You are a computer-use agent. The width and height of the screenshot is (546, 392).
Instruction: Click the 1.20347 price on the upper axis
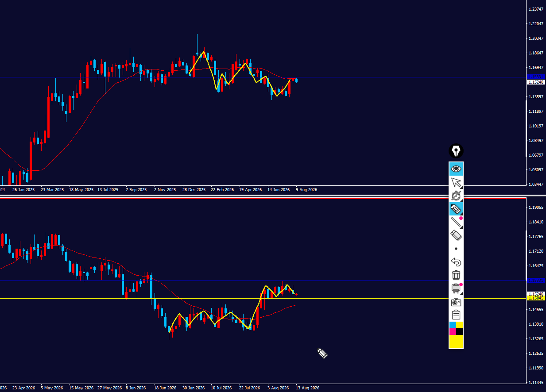click(536, 38)
